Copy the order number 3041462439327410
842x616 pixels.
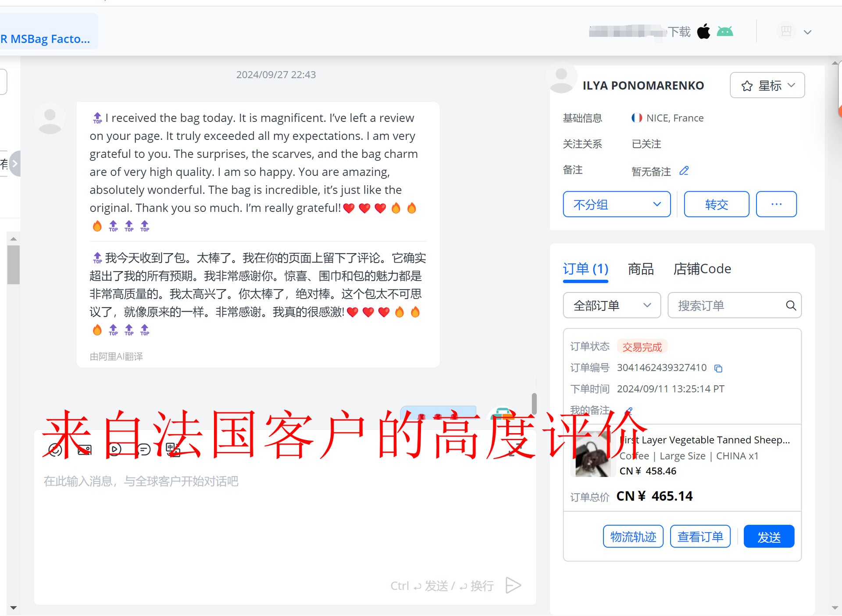tap(718, 368)
